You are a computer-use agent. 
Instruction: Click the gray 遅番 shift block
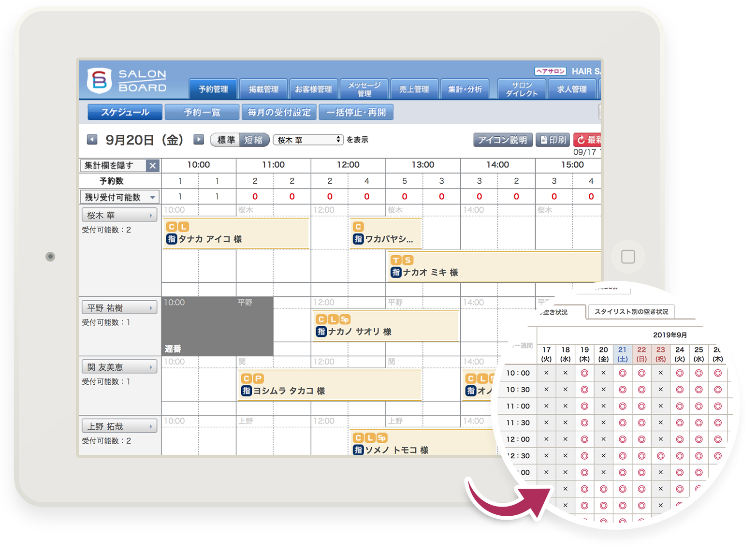218,326
